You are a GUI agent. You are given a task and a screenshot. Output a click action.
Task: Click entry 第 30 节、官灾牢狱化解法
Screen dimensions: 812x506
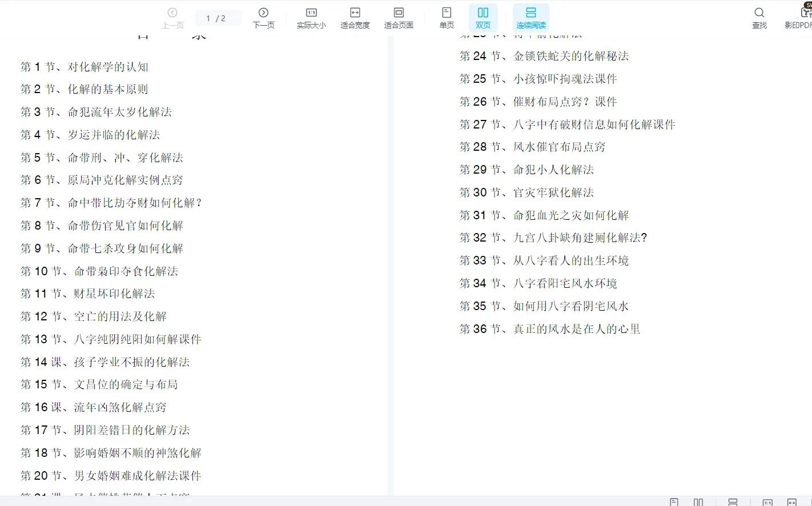click(527, 192)
